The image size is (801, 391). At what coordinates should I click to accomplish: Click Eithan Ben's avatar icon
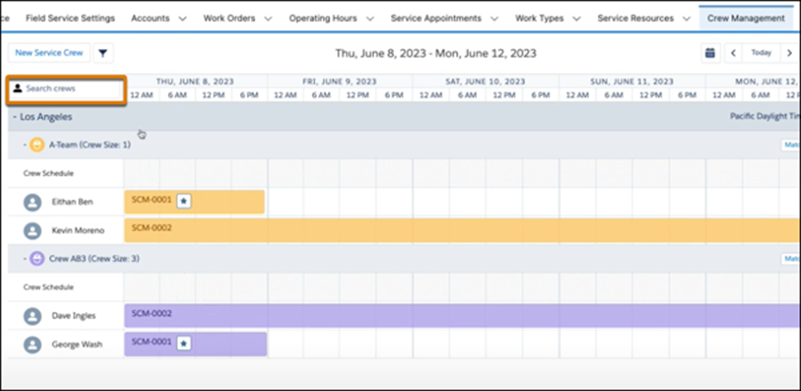(33, 202)
